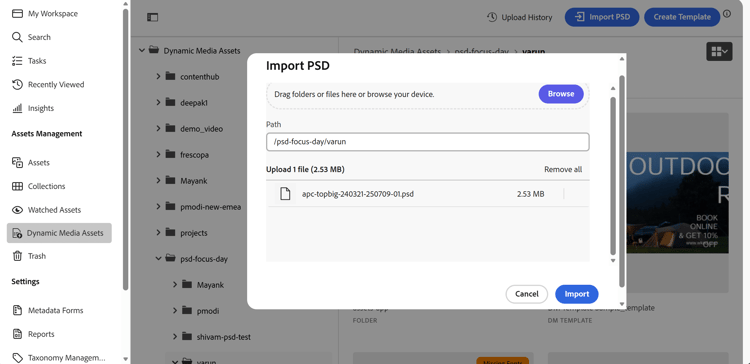750x364 pixels.
Task: Click the file icon of apc-topbig PSD
Action: [x=285, y=194]
